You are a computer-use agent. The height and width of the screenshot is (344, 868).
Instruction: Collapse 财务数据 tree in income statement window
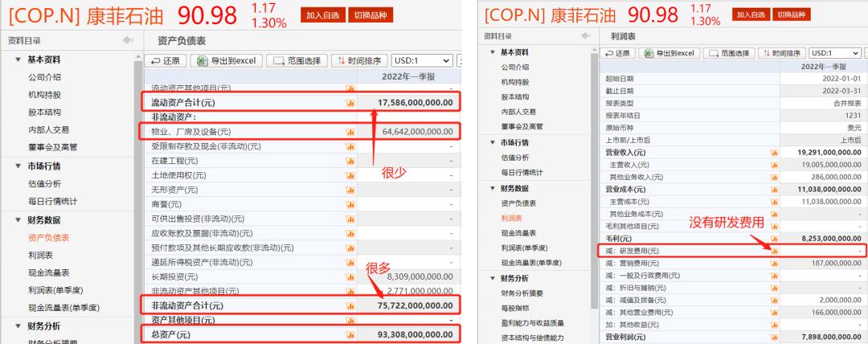[x=492, y=188]
